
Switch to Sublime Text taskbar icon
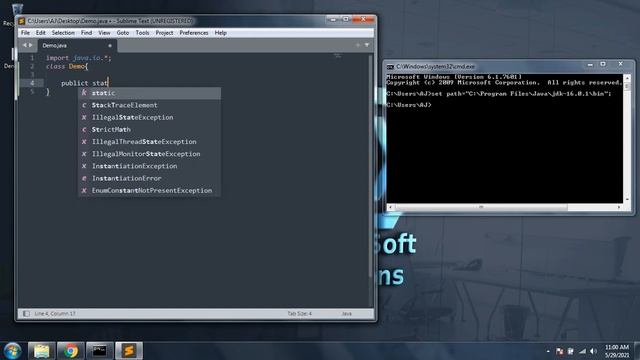point(129,351)
